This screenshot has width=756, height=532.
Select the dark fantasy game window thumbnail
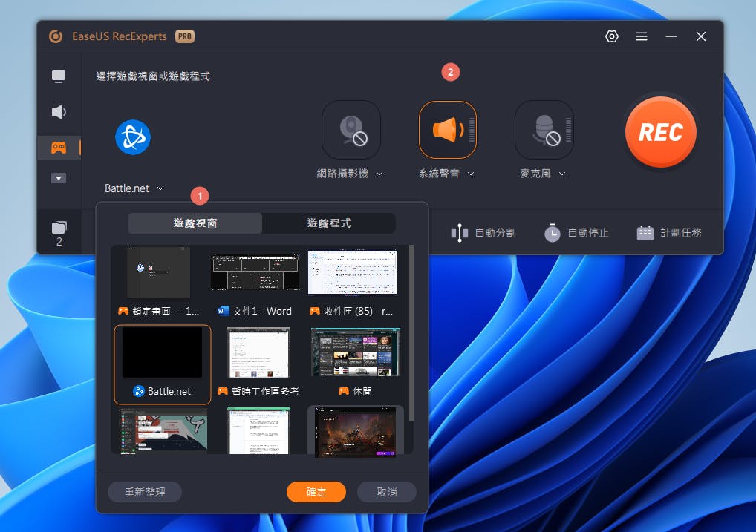355,431
